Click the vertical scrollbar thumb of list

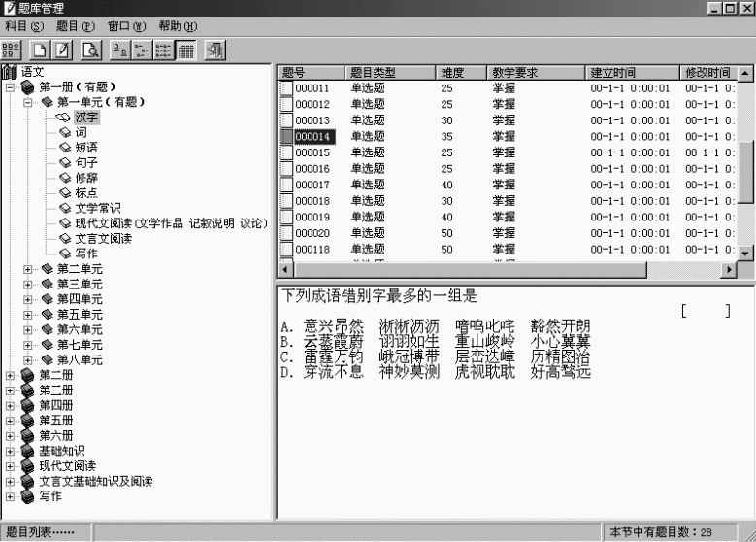(x=745, y=172)
